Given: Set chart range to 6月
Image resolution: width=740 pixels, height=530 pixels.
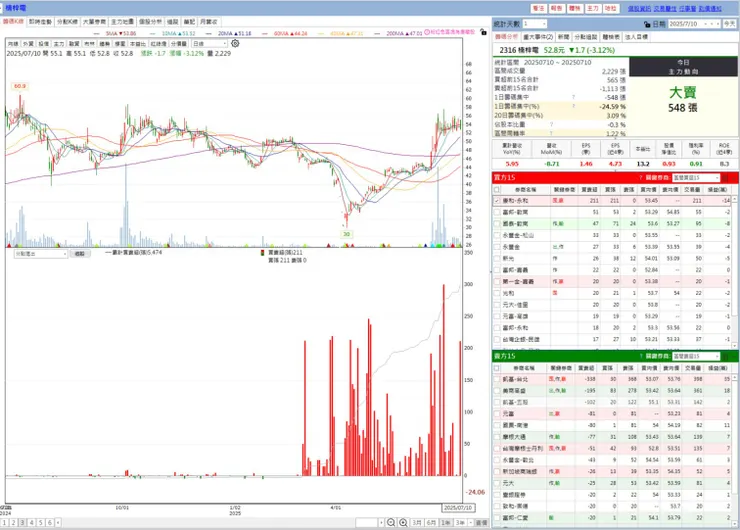Looking at the screenshot, I should (431, 522).
